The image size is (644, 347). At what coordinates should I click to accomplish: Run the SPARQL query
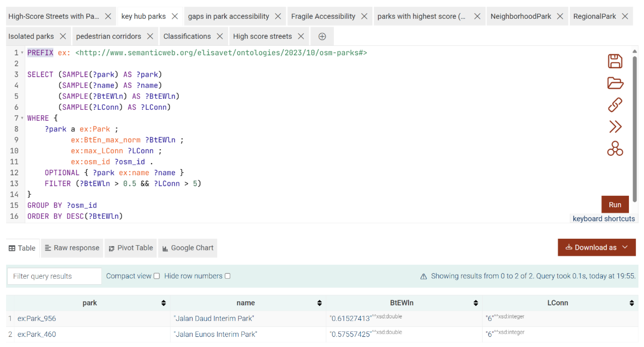(615, 205)
